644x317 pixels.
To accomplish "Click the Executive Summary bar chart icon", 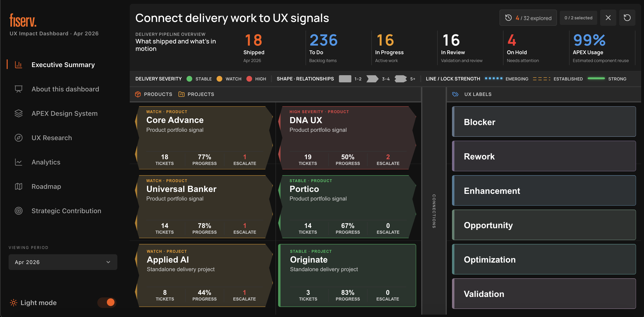I will 19,64.
